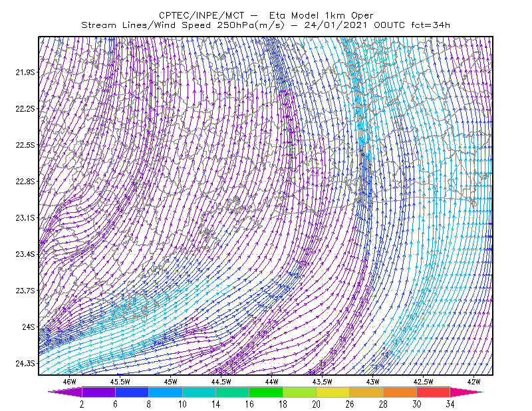
Task: Click the orange 28-30 legend swatch
Action: tap(400, 392)
